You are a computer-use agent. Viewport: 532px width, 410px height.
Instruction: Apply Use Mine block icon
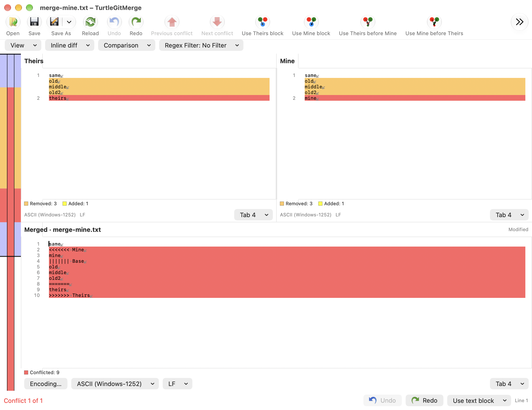point(311,22)
